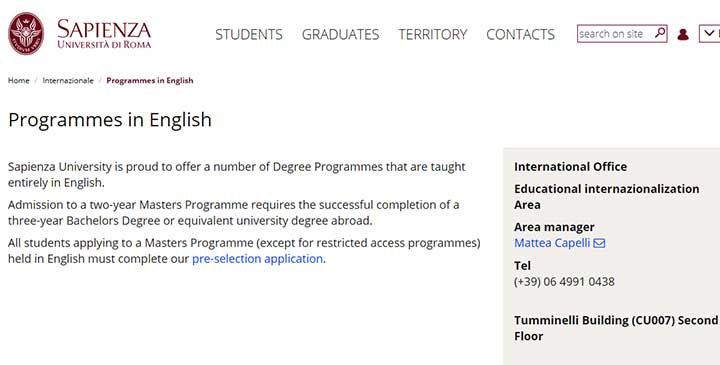Viewport: 720px width, 365px height.
Task: Go to Home breadcrumb link
Action: 18,80
